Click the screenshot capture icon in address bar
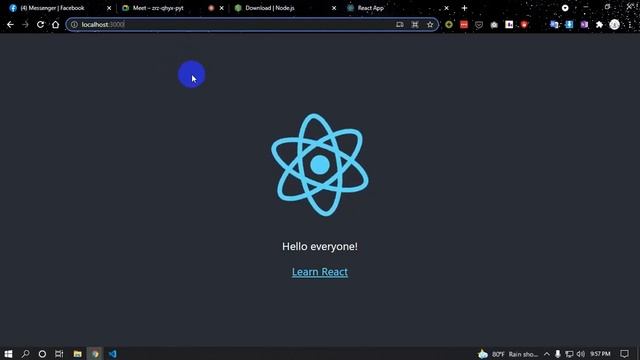640x360 pixels. click(x=415, y=24)
